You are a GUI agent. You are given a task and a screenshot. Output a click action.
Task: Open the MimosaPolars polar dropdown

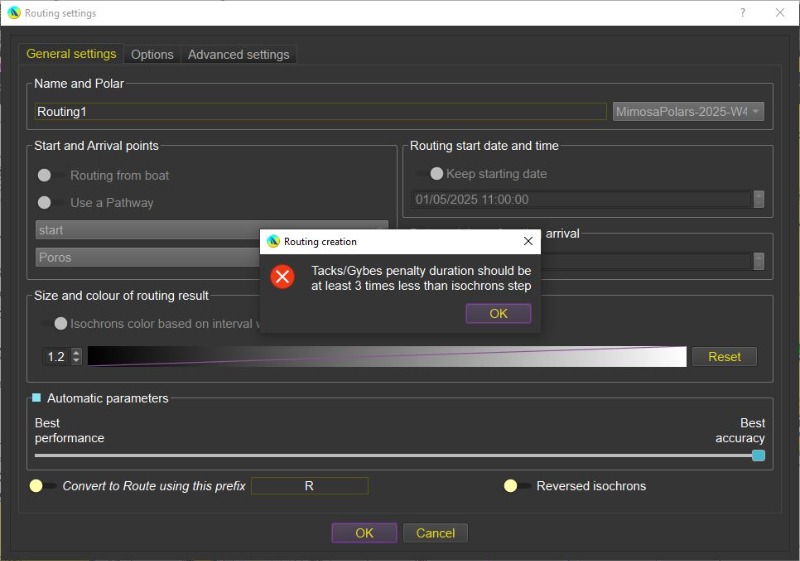tap(688, 112)
